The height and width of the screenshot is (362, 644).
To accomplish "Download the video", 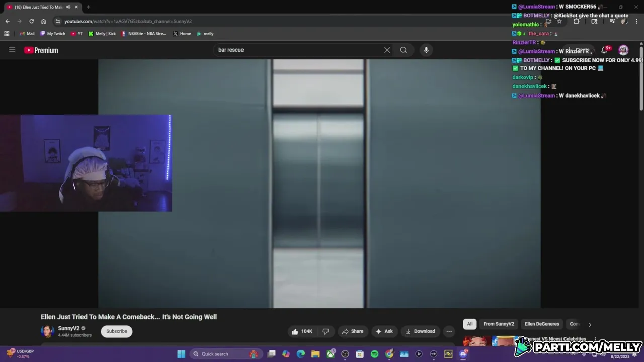I will (x=420, y=331).
